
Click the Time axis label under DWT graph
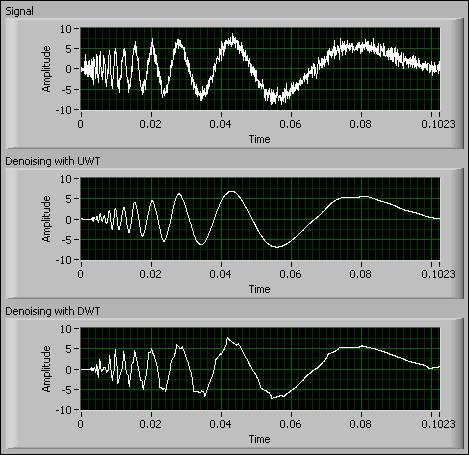tap(259, 439)
